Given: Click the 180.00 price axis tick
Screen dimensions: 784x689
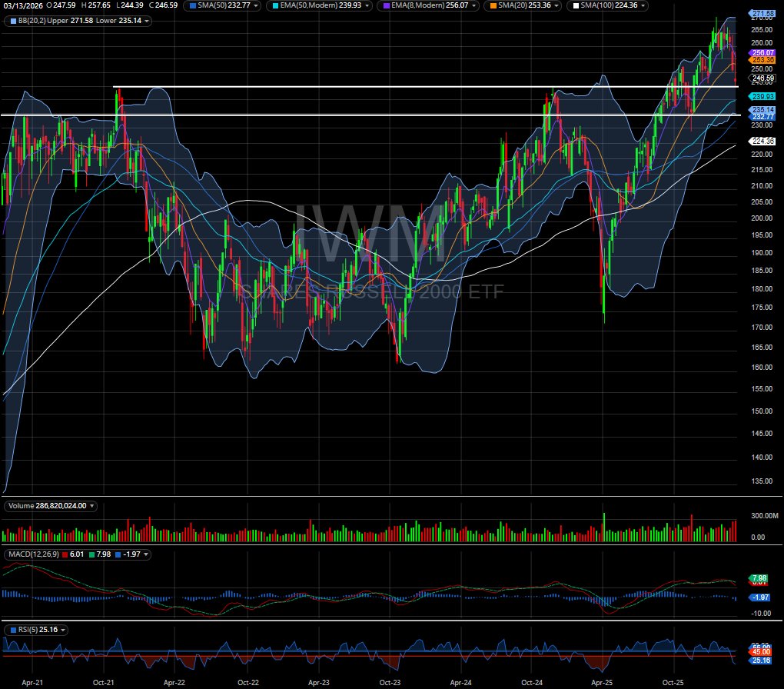Looking at the screenshot, I should coord(762,288).
